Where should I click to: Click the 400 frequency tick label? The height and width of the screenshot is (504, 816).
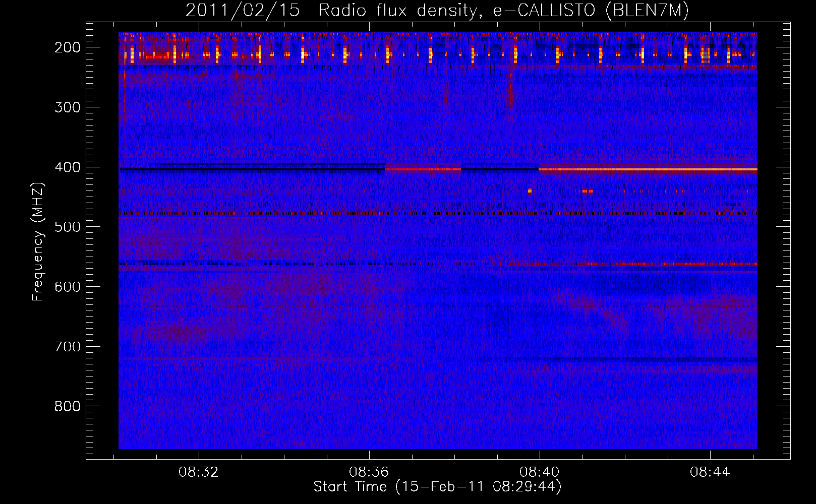coord(67,167)
